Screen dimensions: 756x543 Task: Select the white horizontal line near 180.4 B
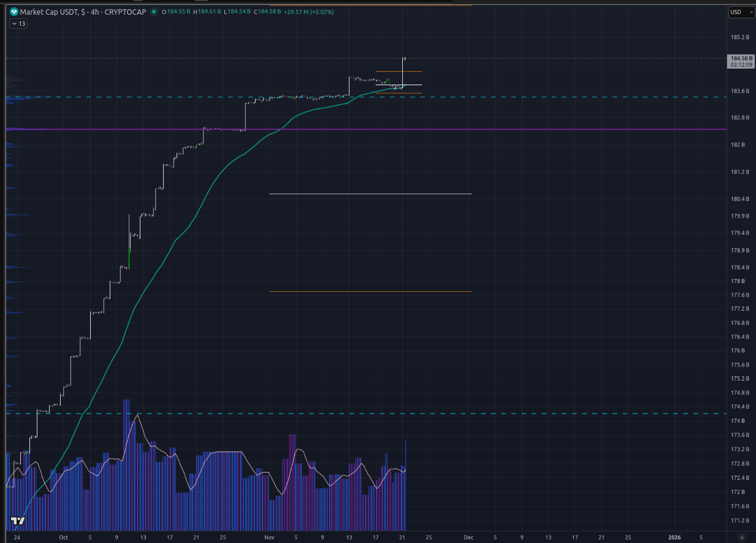(368, 194)
